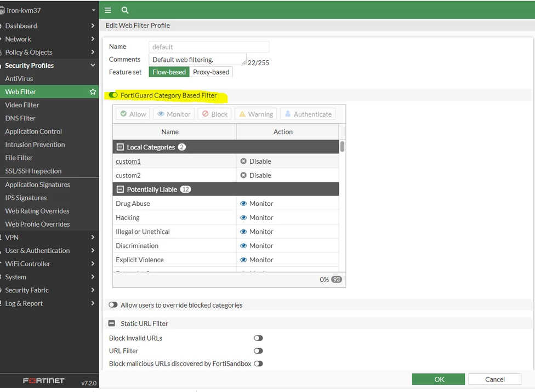
Task: Click the eye icon for Explicit Violence
Action: tap(243, 260)
